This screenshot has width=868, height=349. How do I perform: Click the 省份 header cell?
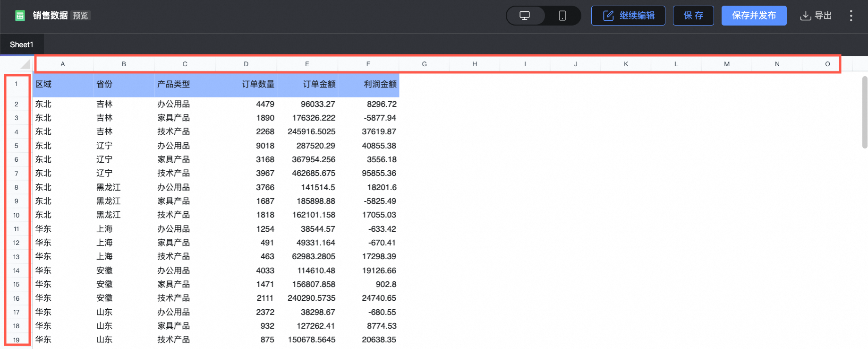tap(124, 84)
